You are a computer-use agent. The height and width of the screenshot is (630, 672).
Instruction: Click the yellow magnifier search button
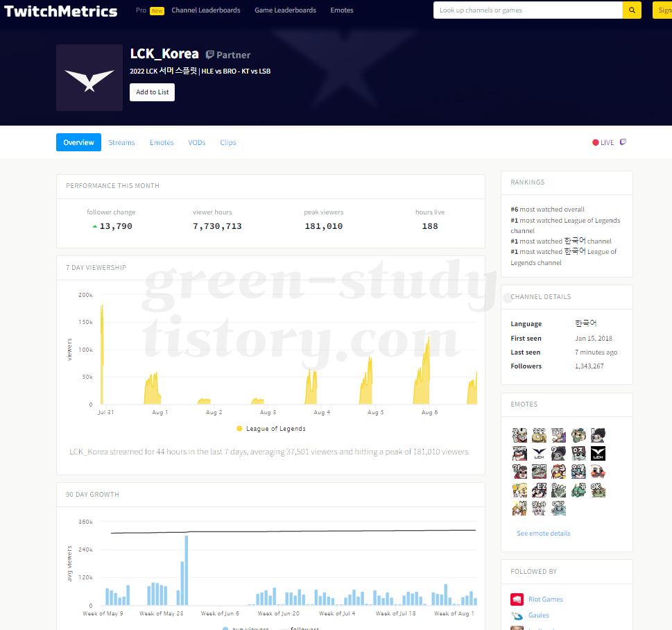tap(632, 10)
